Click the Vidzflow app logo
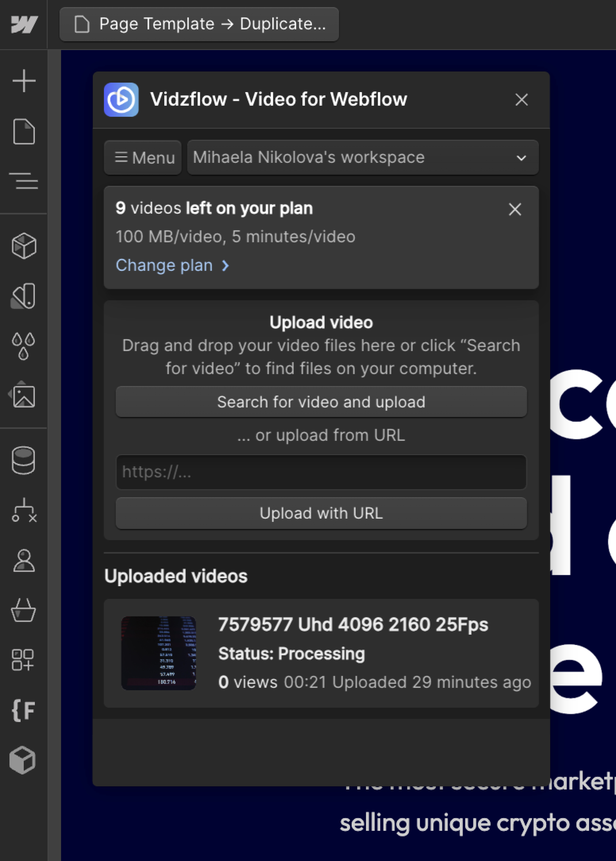This screenshot has width=616, height=861. click(x=121, y=99)
